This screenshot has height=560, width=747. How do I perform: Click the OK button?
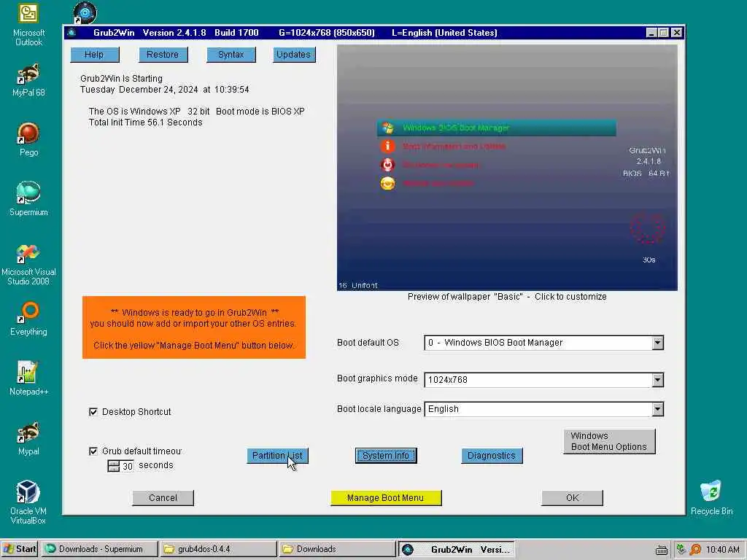pos(572,498)
